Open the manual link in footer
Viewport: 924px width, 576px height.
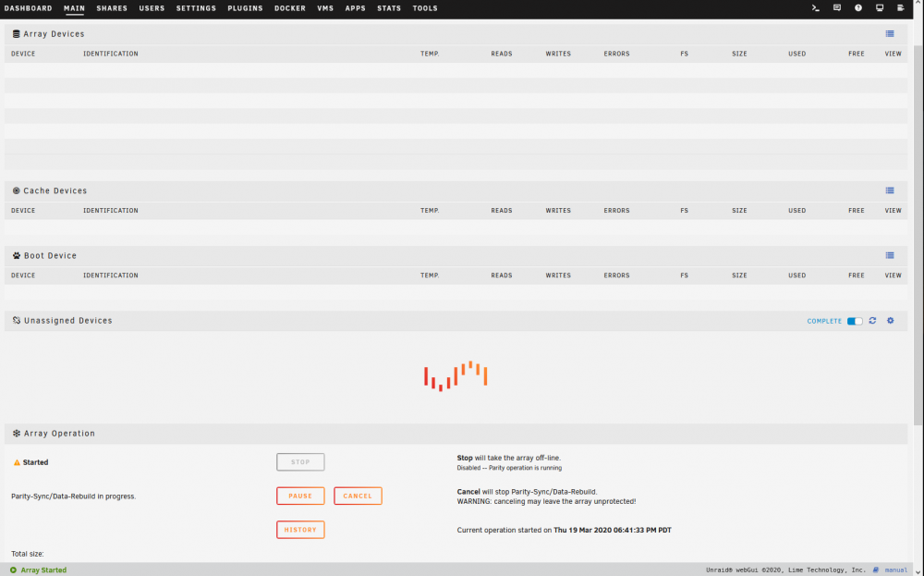896,570
